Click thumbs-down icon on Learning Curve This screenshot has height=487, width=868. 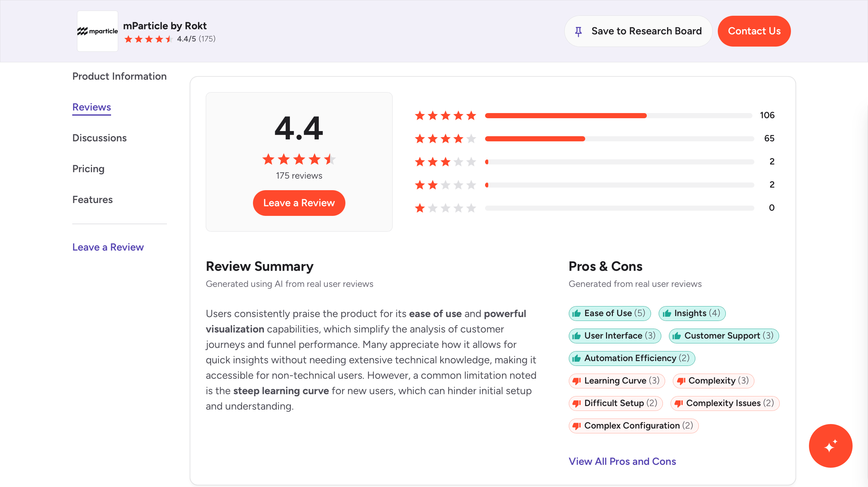(577, 381)
